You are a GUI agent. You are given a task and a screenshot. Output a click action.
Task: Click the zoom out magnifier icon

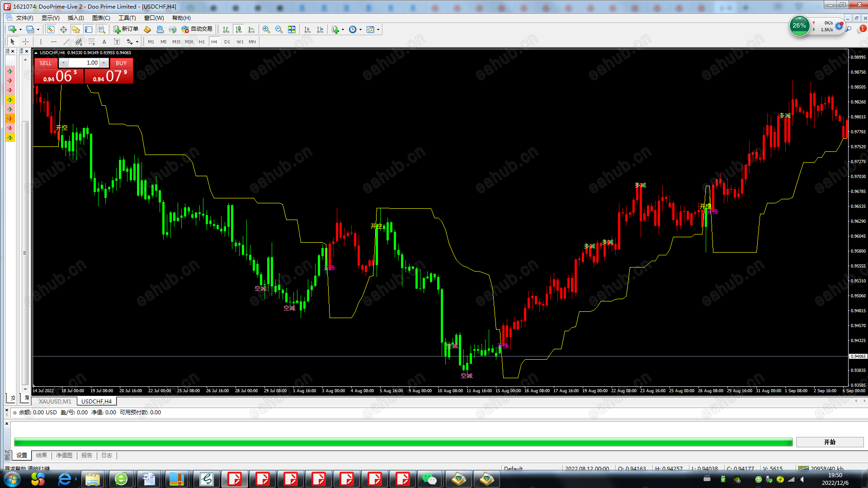pyautogui.click(x=279, y=29)
